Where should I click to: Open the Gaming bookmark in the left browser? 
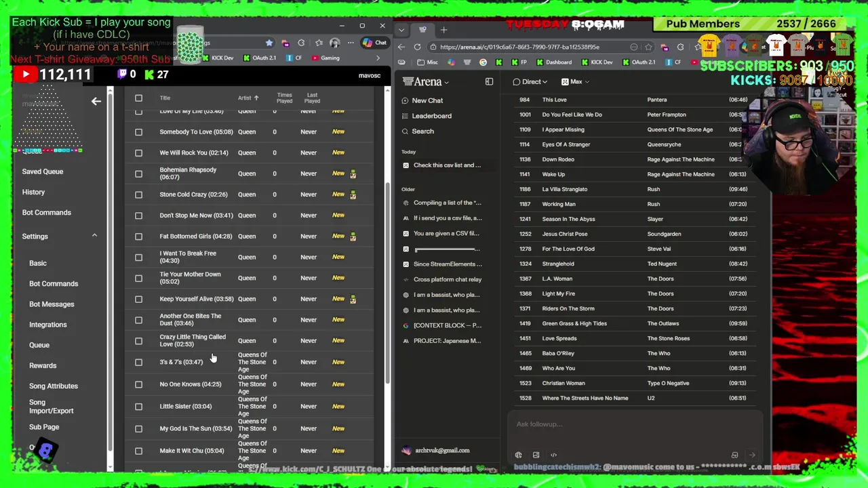325,58
